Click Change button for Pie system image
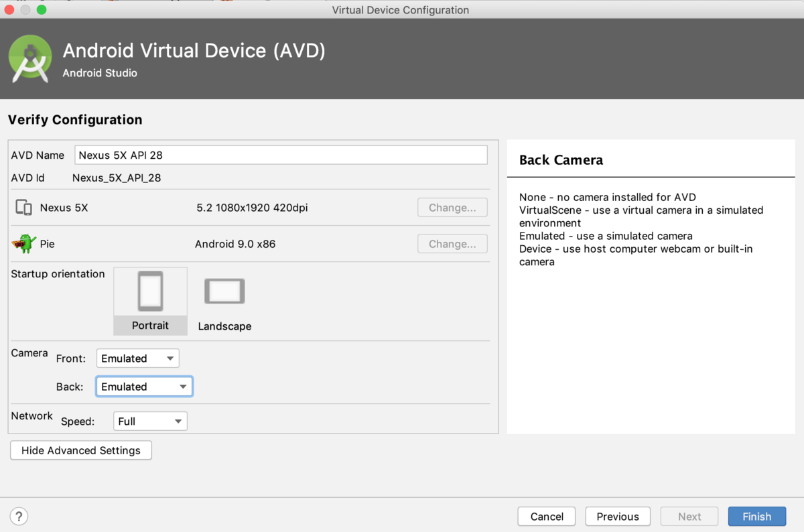 click(452, 244)
